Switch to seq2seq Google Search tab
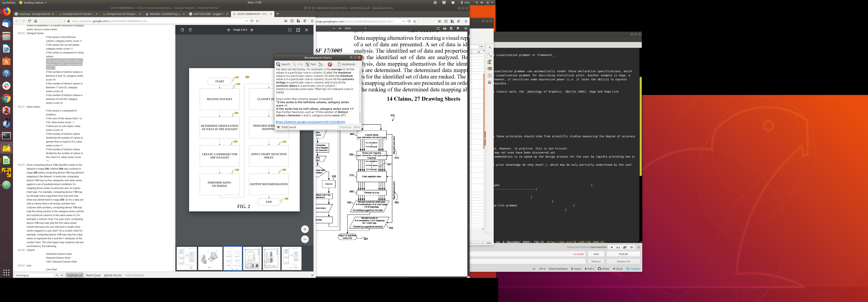868x302 pixels. pos(34,14)
